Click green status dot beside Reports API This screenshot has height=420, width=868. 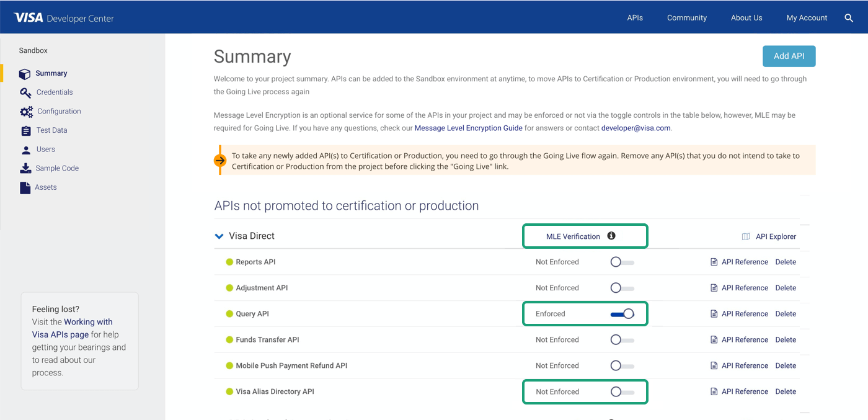tap(229, 262)
